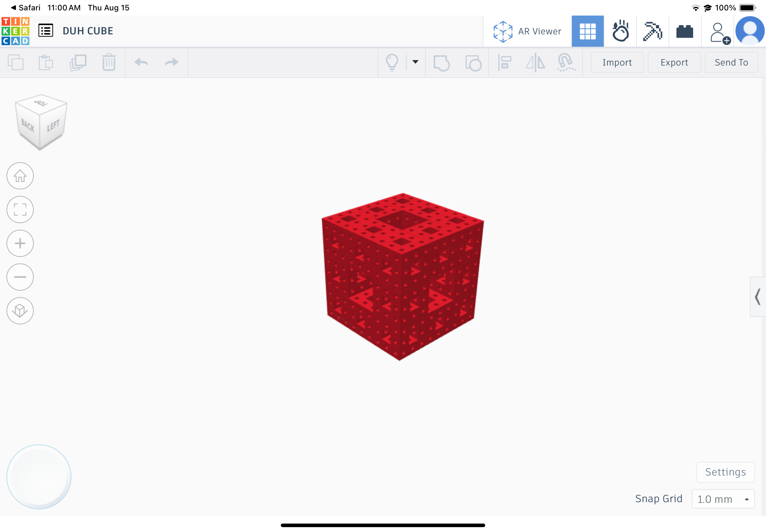
Task: Open the Snap Grid 1.0 mm dropdown
Action: (723, 499)
